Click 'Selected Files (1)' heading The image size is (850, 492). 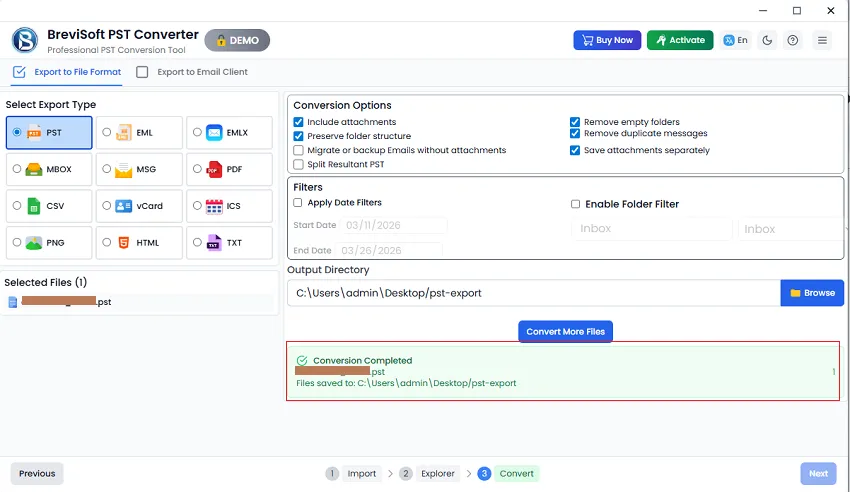(46, 282)
